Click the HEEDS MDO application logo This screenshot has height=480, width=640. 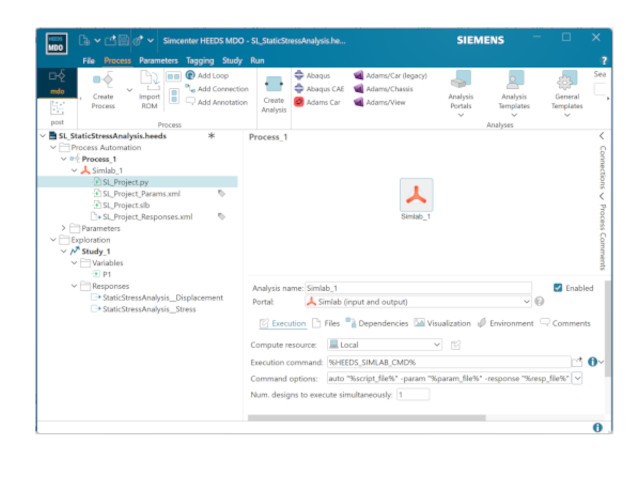coord(56,43)
